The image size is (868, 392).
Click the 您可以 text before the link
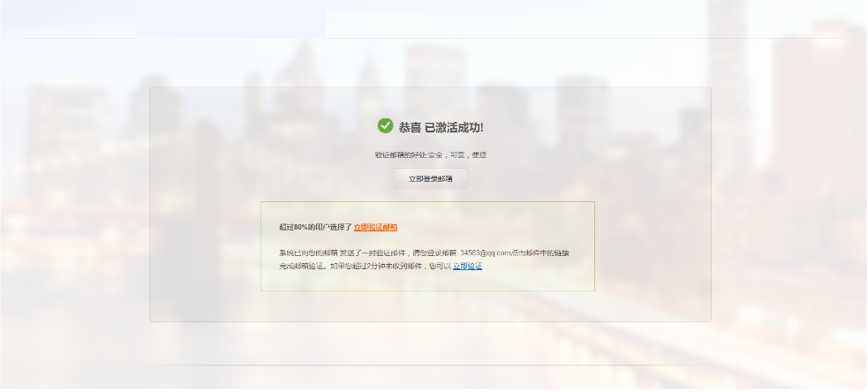tap(440, 266)
